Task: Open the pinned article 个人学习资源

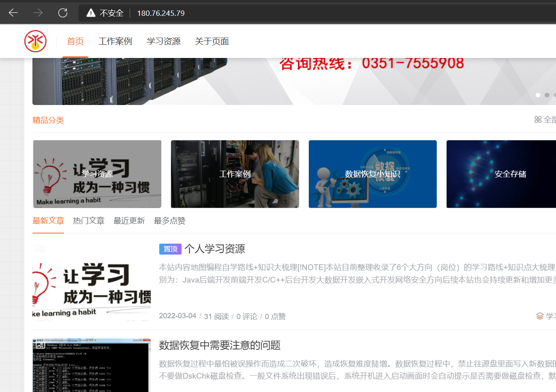Action: (215, 249)
